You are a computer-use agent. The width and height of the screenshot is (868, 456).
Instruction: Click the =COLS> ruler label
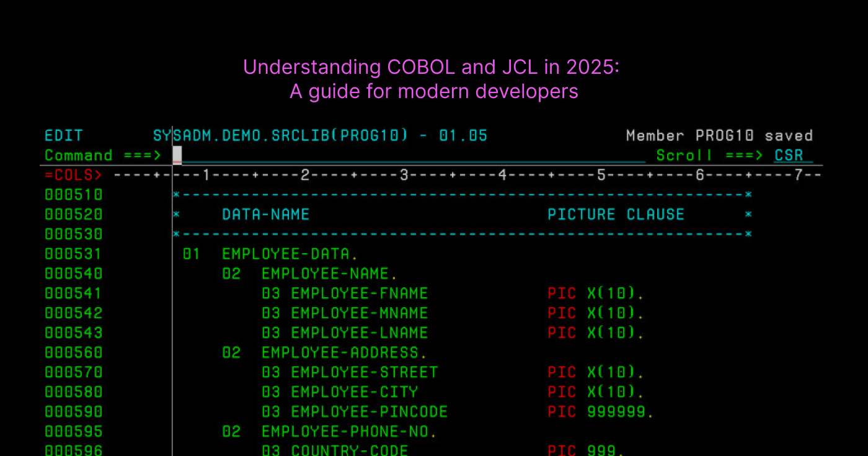[74, 175]
